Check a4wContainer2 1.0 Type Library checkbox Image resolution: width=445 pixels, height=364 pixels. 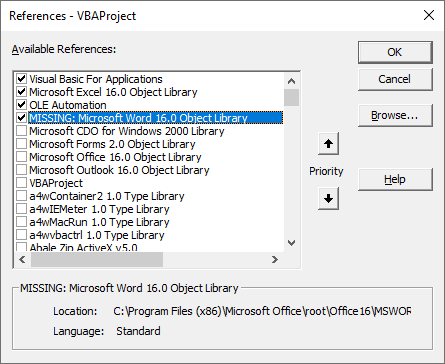(22, 196)
